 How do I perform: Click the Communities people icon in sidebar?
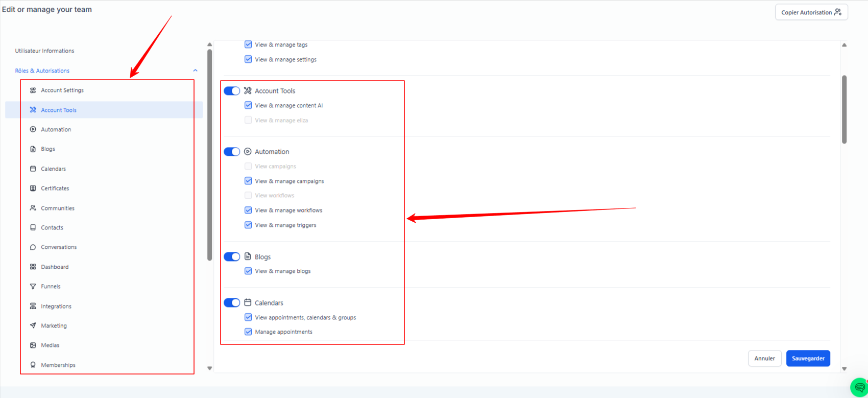pyautogui.click(x=33, y=208)
